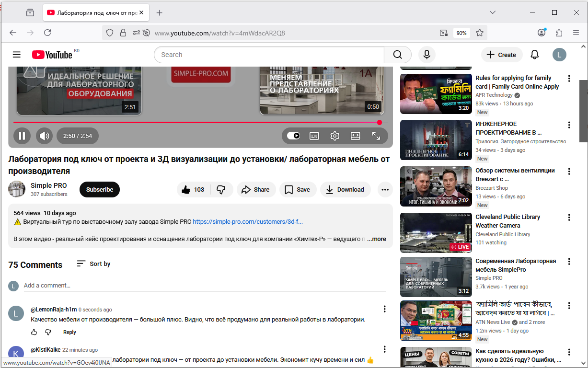Open the Firefox application menu

pos(576,33)
